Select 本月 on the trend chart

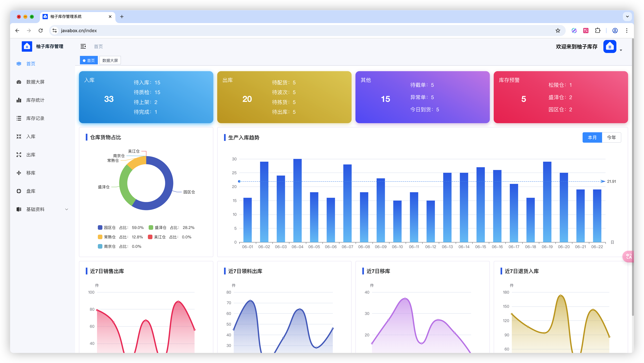pyautogui.click(x=592, y=137)
